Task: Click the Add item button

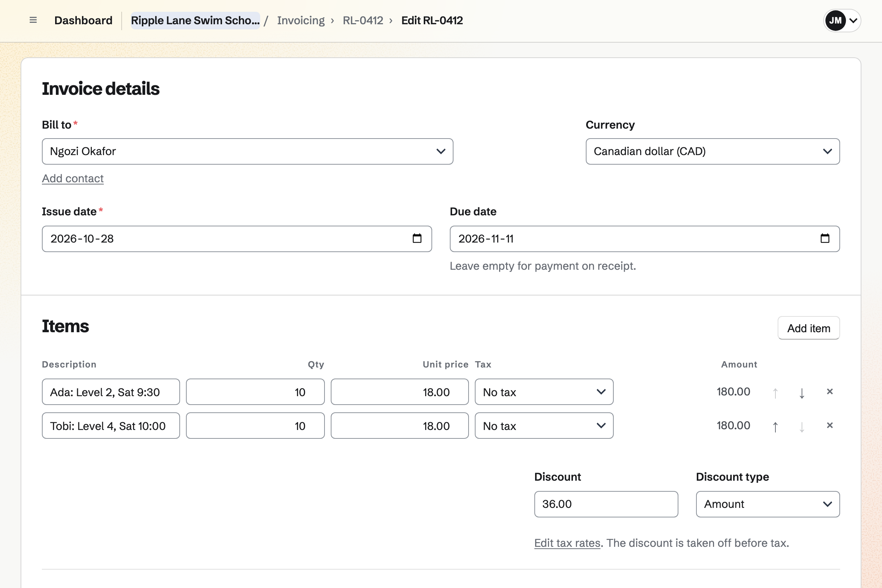Action: pyautogui.click(x=808, y=328)
